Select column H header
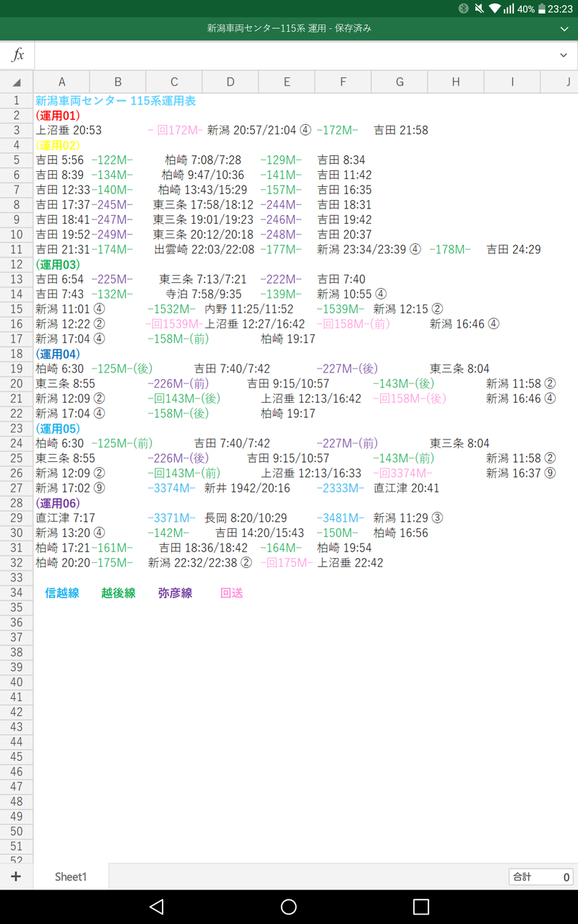Image resolution: width=578 pixels, height=924 pixels. pyautogui.click(x=456, y=82)
